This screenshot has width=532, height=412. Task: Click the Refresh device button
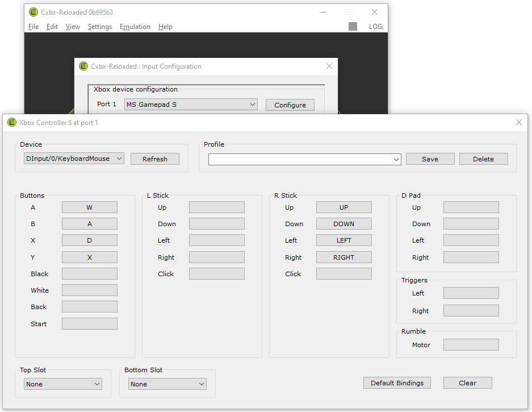tap(154, 159)
